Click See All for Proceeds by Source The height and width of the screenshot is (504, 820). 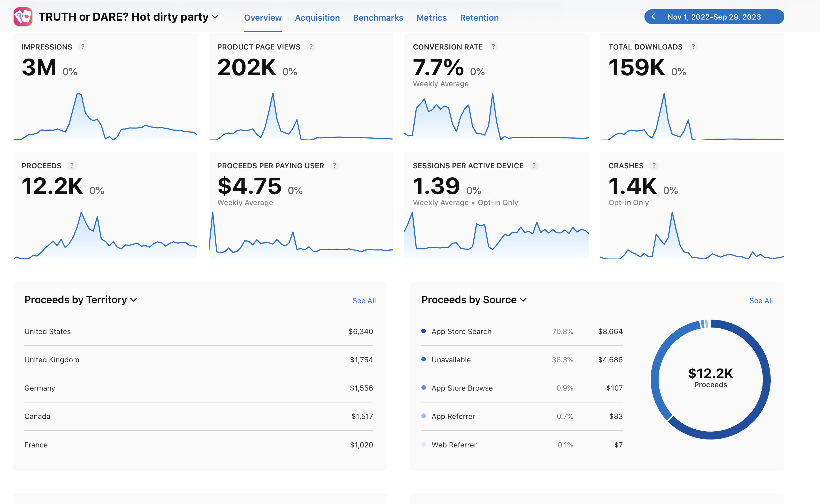click(761, 301)
